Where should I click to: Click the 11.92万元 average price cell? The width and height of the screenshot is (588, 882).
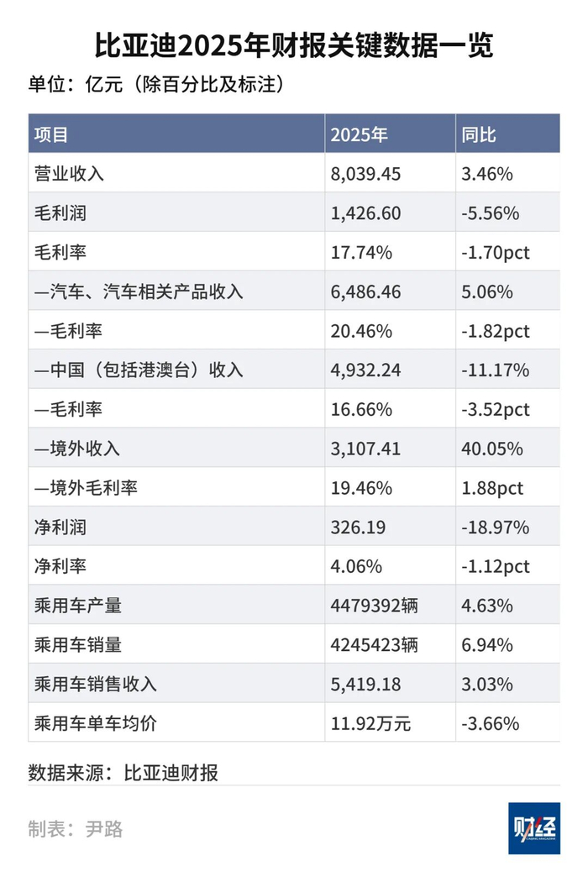pyautogui.click(x=371, y=723)
